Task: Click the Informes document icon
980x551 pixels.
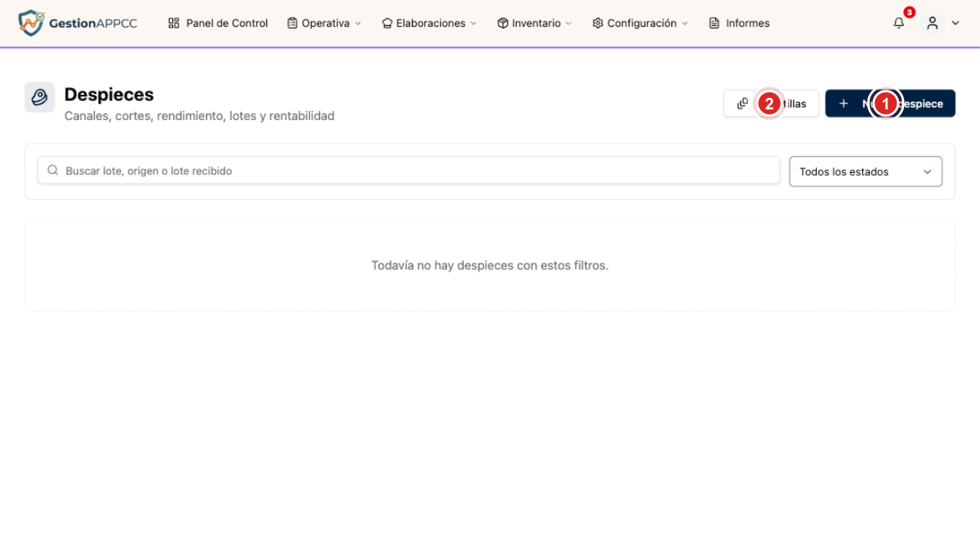Action: coord(714,23)
